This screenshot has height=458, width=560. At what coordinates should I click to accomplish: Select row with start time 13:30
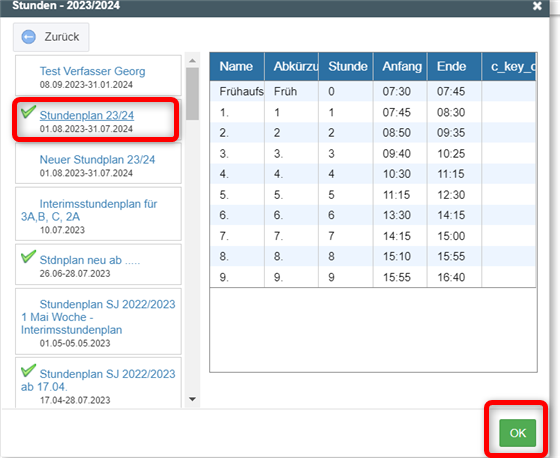tap(373, 215)
